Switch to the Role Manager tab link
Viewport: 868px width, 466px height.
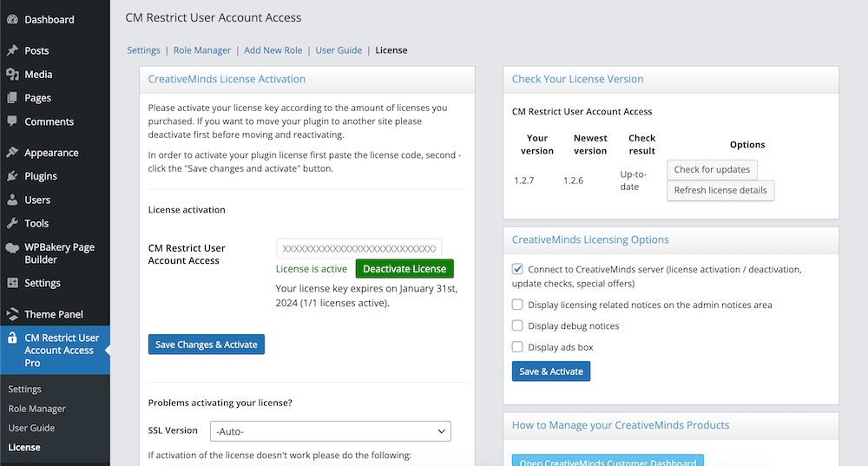pos(202,49)
